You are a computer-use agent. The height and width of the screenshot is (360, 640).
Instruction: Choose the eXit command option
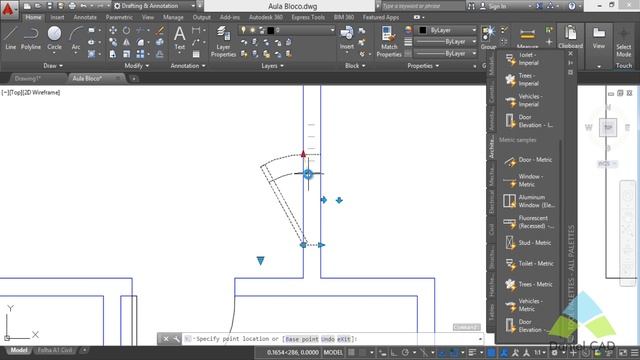pyautogui.click(x=344, y=339)
